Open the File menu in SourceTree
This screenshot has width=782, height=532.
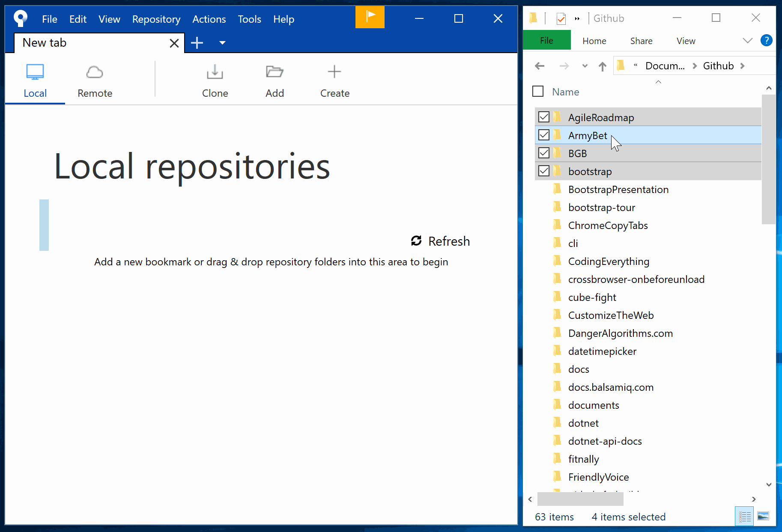point(50,19)
